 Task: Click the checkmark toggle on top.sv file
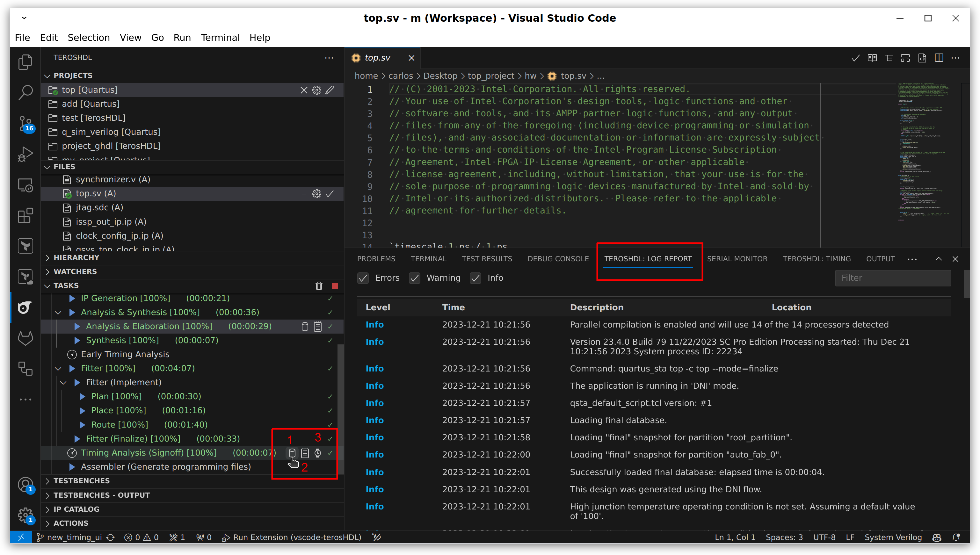tap(330, 194)
